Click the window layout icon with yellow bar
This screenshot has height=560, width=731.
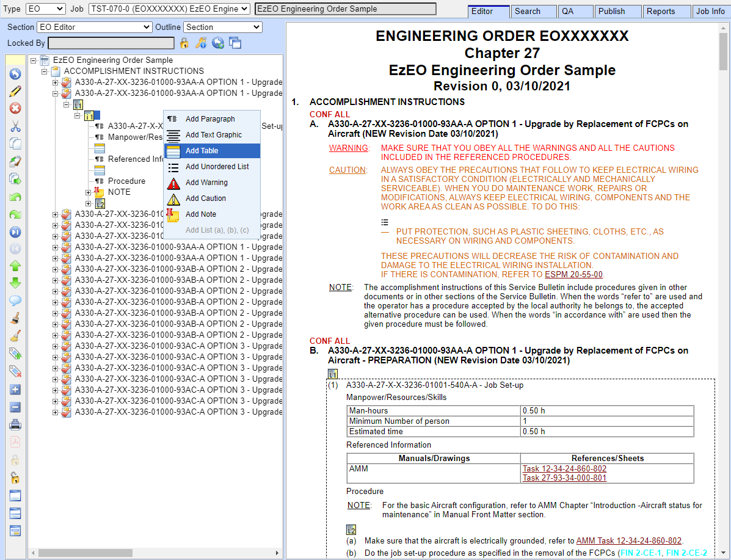[15, 531]
